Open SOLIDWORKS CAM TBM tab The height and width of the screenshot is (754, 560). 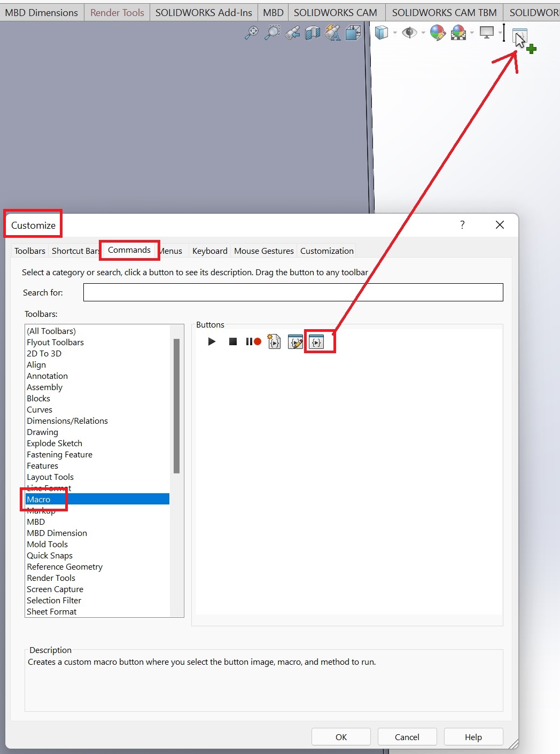[x=445, y=12]
